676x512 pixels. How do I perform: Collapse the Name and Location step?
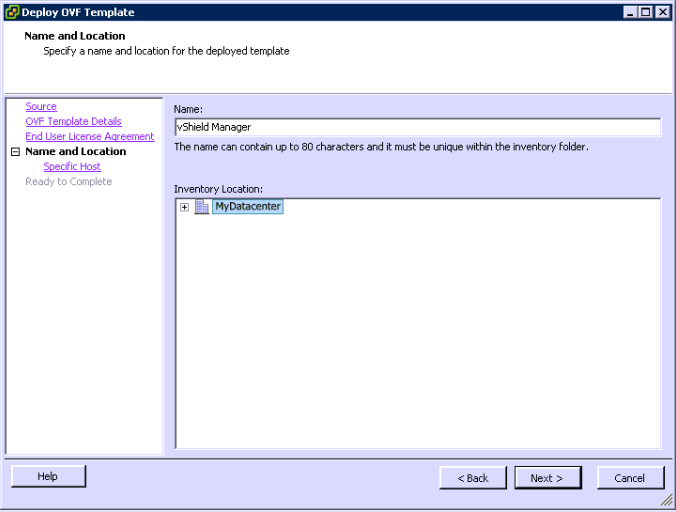click(15, 152)
